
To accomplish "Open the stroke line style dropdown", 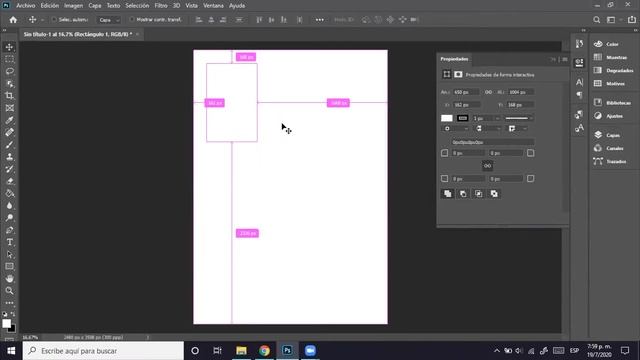I will click(519, 118).
